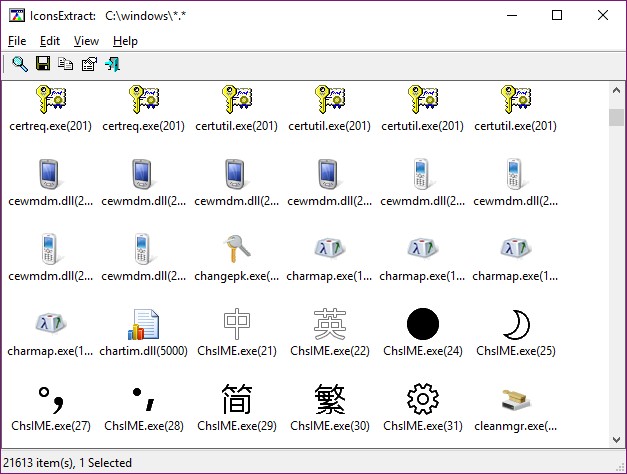
Task: Click the scrollbar up arrow
Action: [617, 90]
